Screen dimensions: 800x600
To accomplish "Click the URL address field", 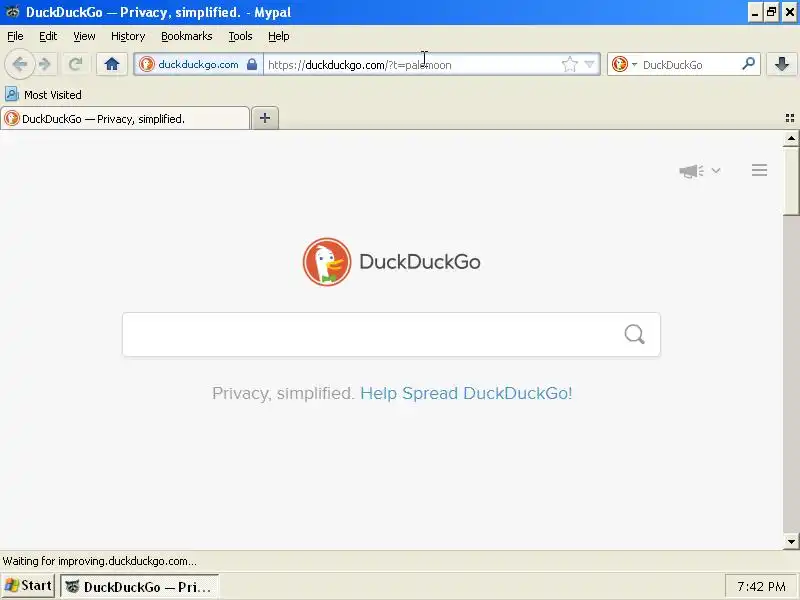I will tap(411, 65).
